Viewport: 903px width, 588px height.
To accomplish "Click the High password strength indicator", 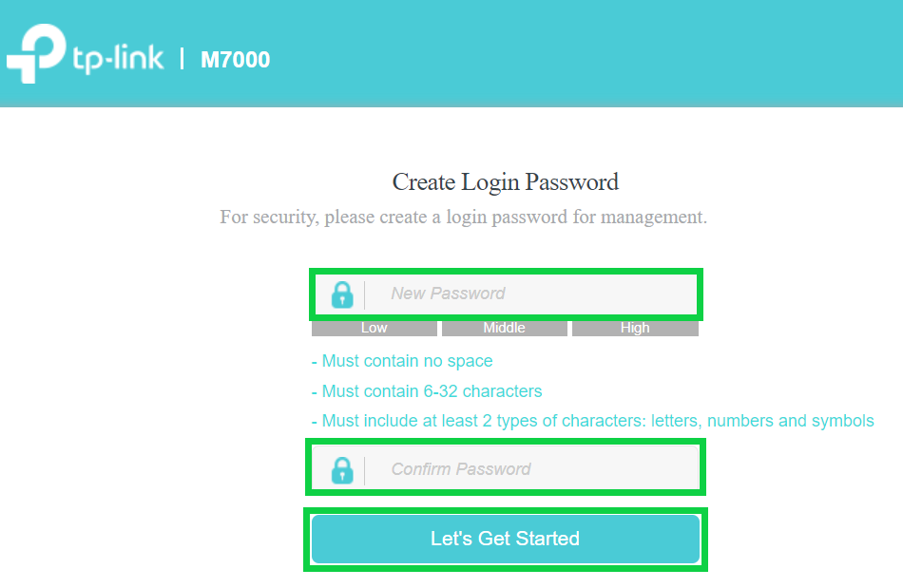I will point(635,329).
